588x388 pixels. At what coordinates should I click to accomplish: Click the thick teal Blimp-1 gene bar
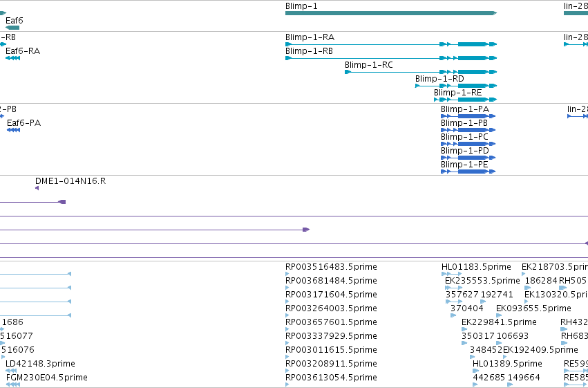pyautogui.click(x=391, y=14)
